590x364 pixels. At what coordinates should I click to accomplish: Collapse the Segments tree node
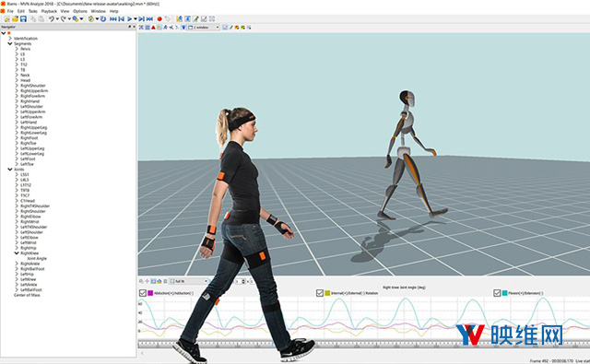click(10, 43)
